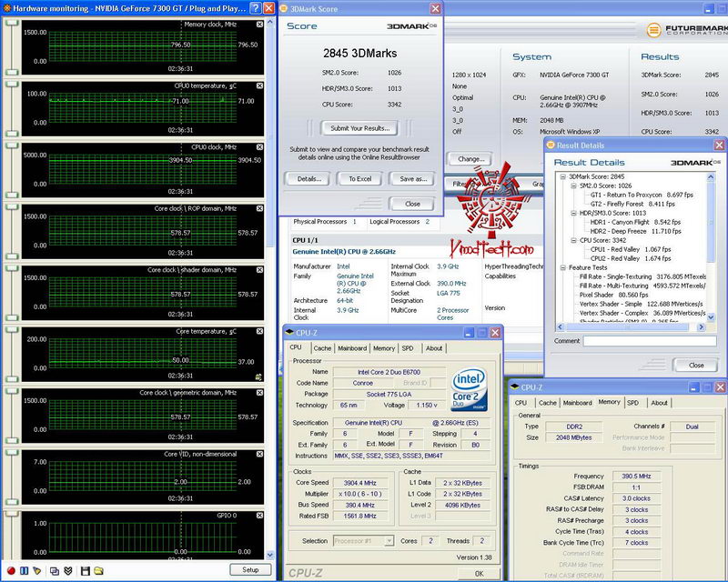Click the small icon at Core temperature graph corner
Screen dimensions: 728x582
pos(258,377)
